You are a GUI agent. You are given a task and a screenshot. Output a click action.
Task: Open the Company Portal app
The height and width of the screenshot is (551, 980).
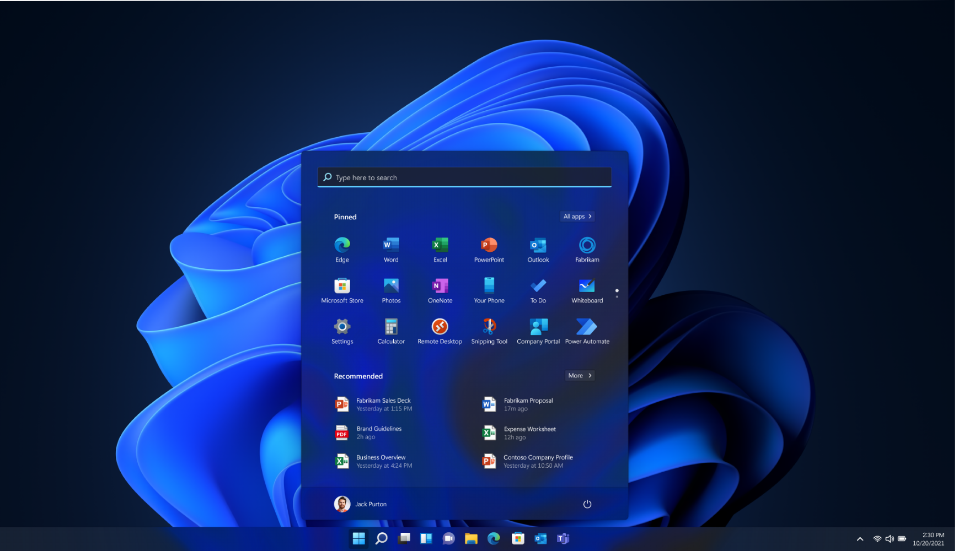[x=538, y=331]
